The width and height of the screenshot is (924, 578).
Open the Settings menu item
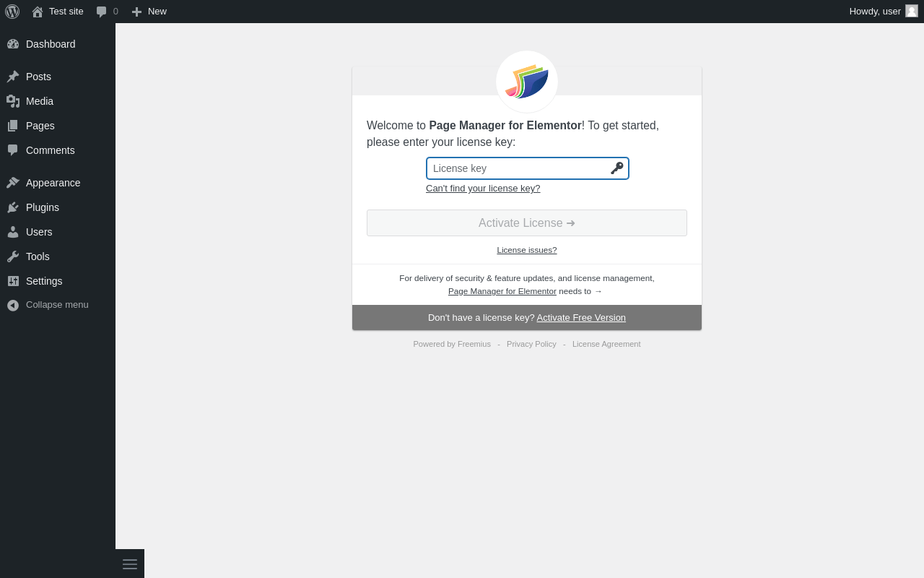pos(58,281)
